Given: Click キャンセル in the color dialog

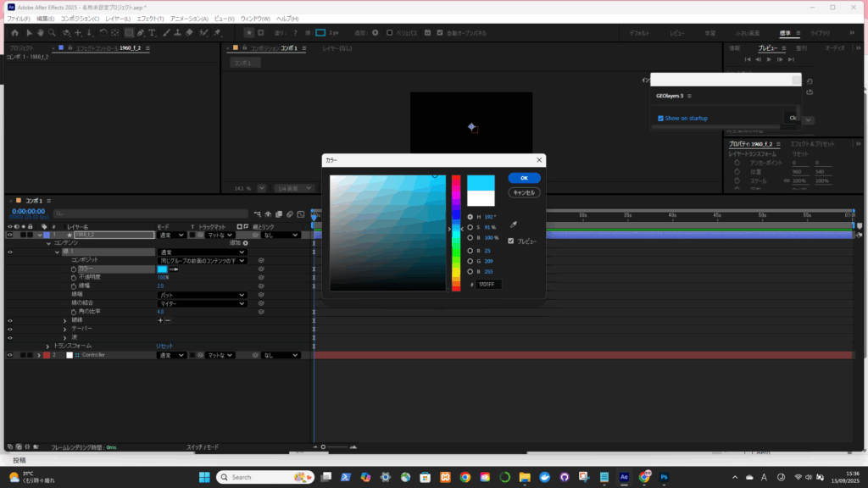Looking at the screenshot, I should 524,192.
